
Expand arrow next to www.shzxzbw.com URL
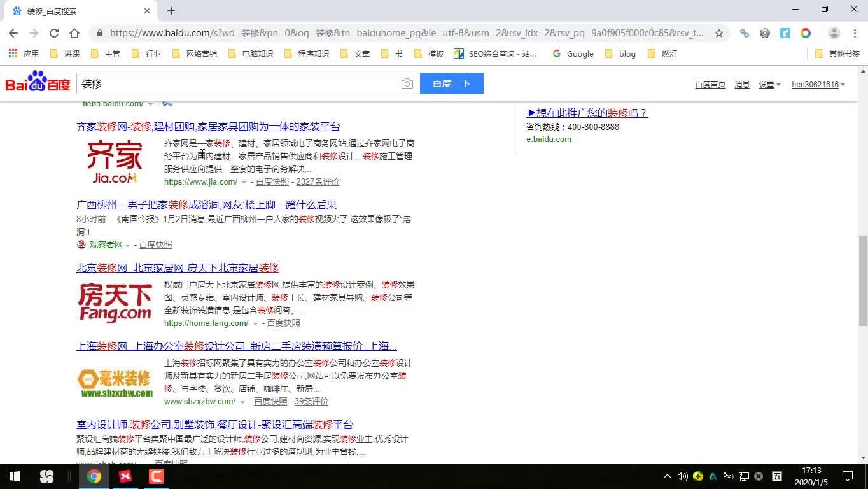coord(242,402)
